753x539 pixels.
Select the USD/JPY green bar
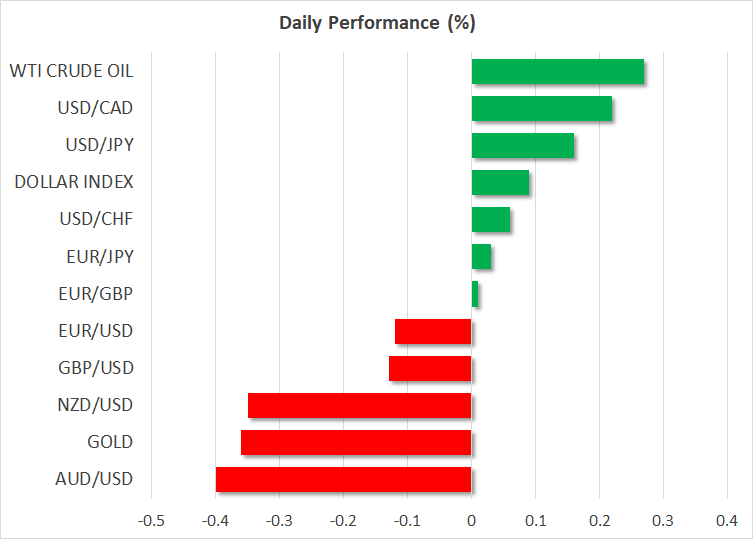[522, 145]
